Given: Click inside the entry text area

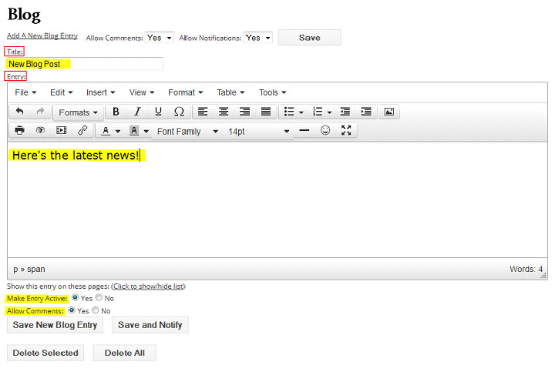Looking at the screenshot, I should (277, 200).
